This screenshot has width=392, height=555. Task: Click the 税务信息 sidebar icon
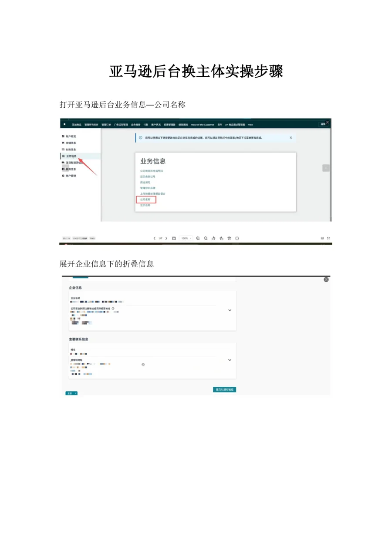pos(63,169)
